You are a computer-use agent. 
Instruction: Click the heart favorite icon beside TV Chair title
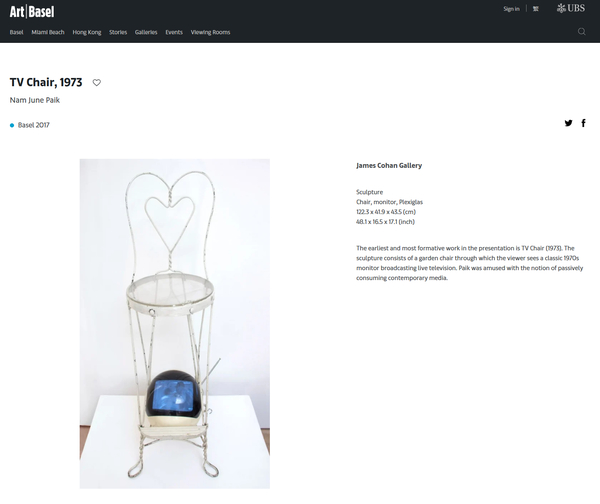click(96, 82)
